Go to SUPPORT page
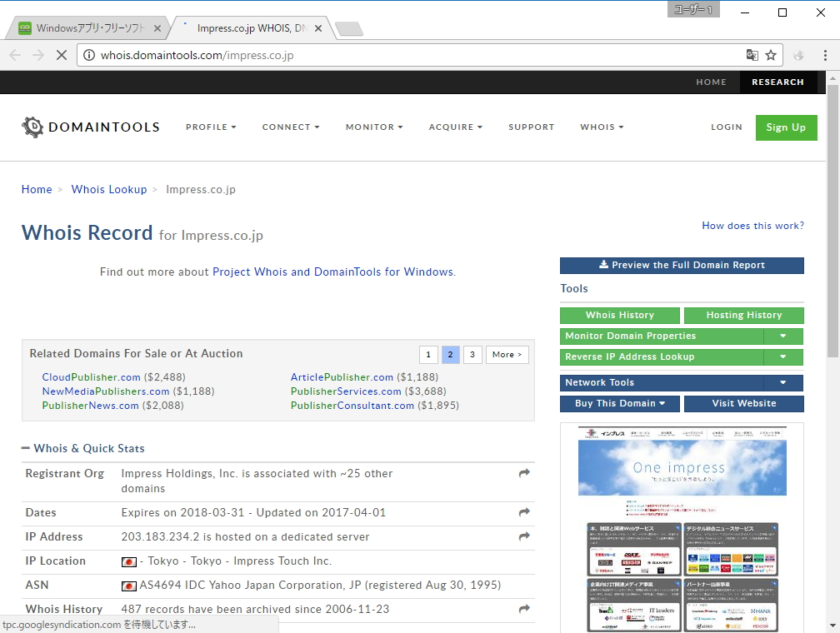Screen dimensions: 840x633 [x=532, y=127]
